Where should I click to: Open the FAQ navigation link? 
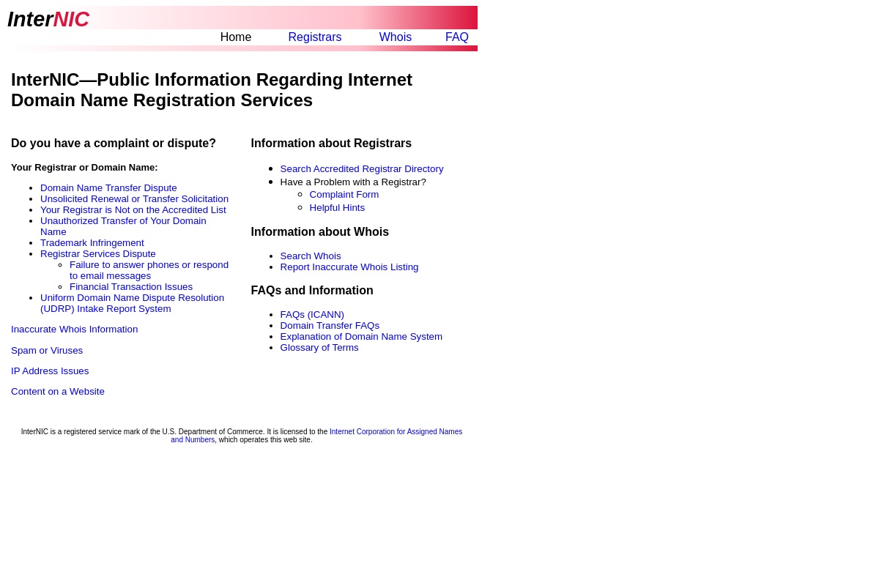point(456,37)
